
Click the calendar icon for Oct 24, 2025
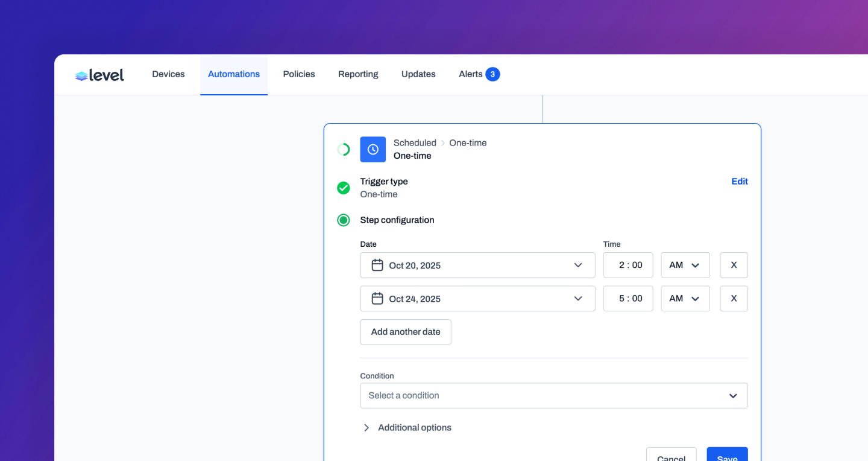click(377, 298)
